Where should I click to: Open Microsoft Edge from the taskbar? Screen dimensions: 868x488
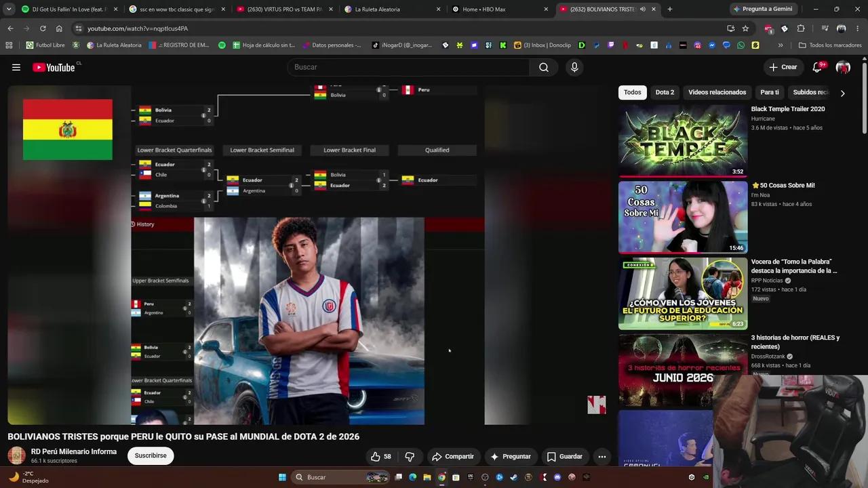(413, 477)
